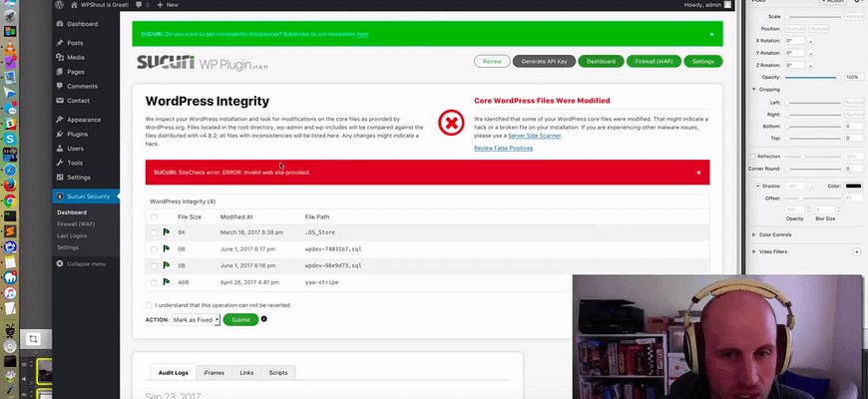Toggle the select-all checkbox in integrity table header

[x=154, y=216]
